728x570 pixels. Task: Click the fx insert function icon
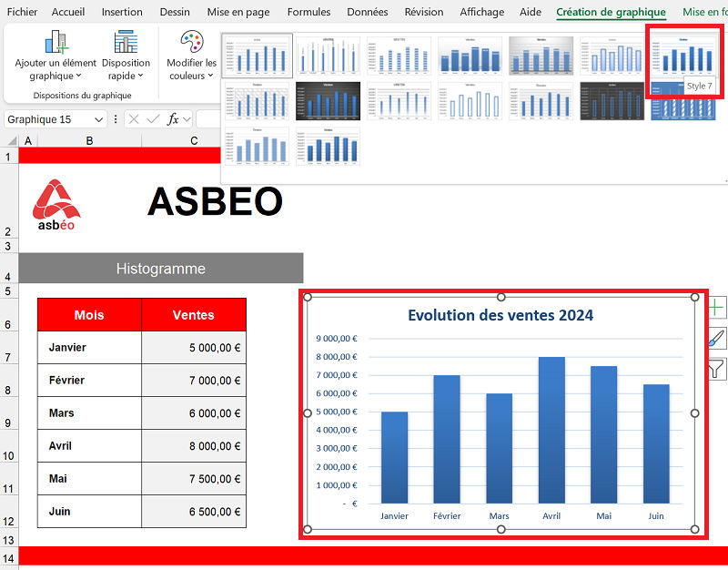pos(173,120)
